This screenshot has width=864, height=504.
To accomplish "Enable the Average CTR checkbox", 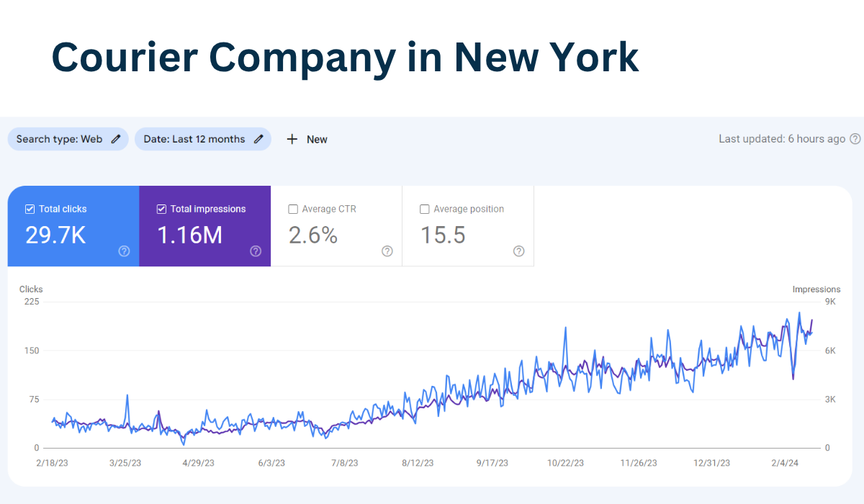I will [293, 209].
